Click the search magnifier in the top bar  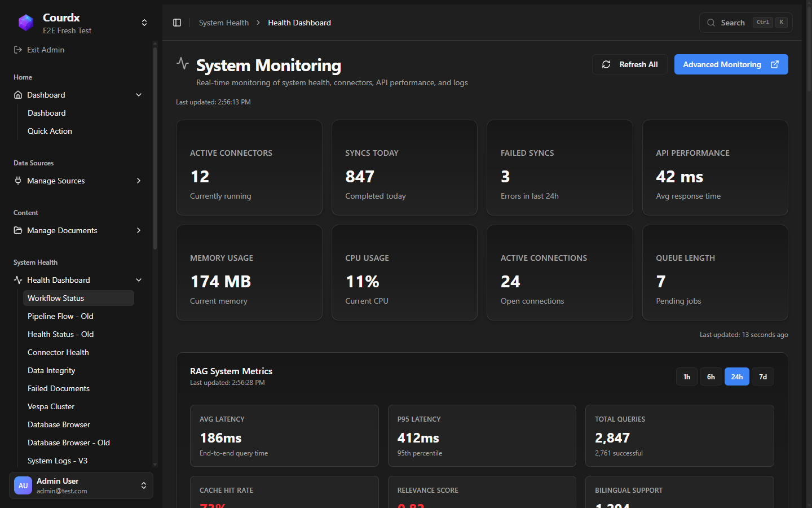pos(711,23)
